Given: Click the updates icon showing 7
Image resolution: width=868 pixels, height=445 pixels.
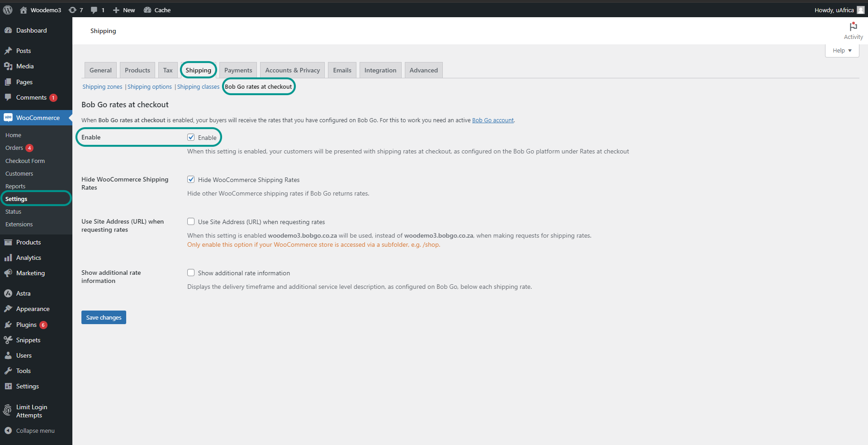Looking at the screenshot, I should [x=72, y=10].
